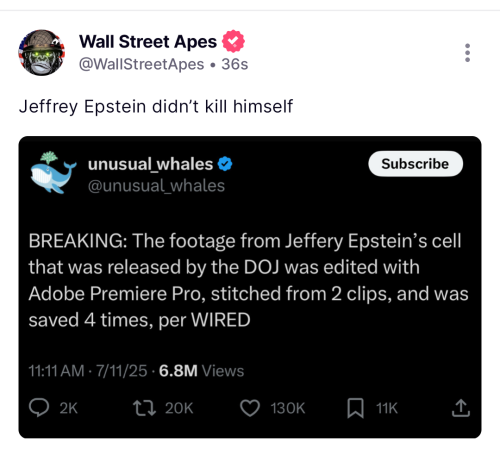Open the quoted BREAKING tweet text
Screen dimensions: 500x455
(x=248, y=280)
